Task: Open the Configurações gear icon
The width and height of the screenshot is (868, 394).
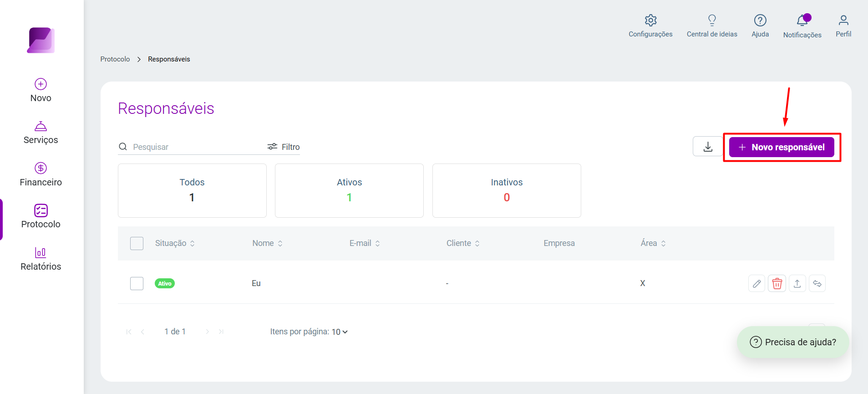Action: click(650, 20)
